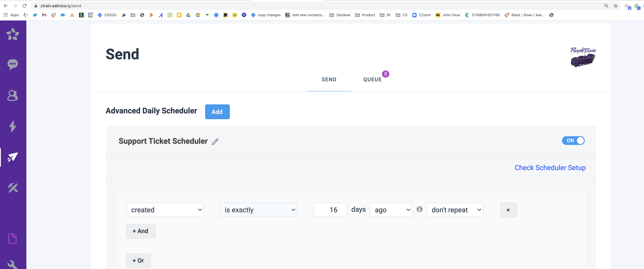Switch to the SEND tab
Image resolution: width=644 pixels, height=269 pixels.
(329, 79)
